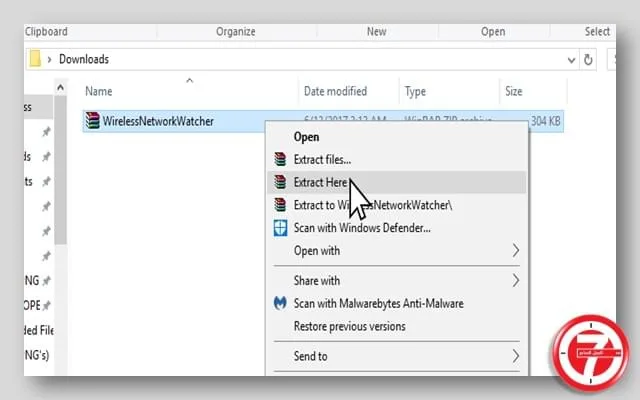The height and width of the screenshot is (400, 640).
Task: Expand the Share with submenu arrow
Action: tap(516, 280)
